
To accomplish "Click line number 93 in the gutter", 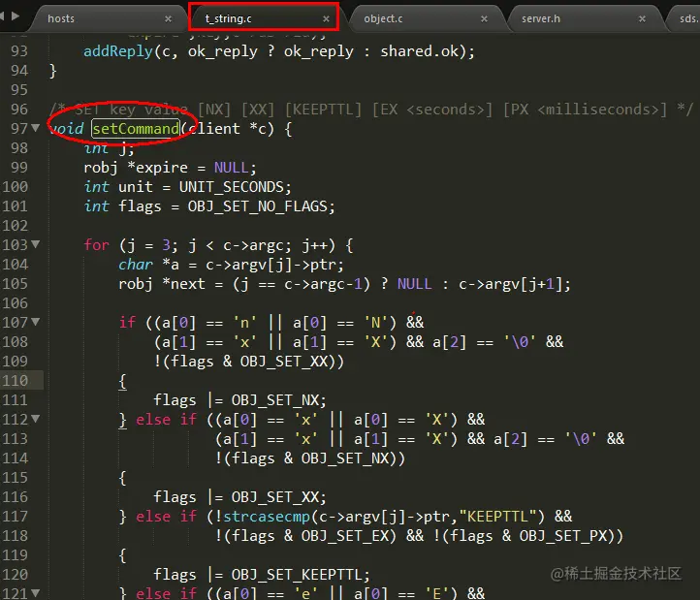I will (x=19, y=51).
